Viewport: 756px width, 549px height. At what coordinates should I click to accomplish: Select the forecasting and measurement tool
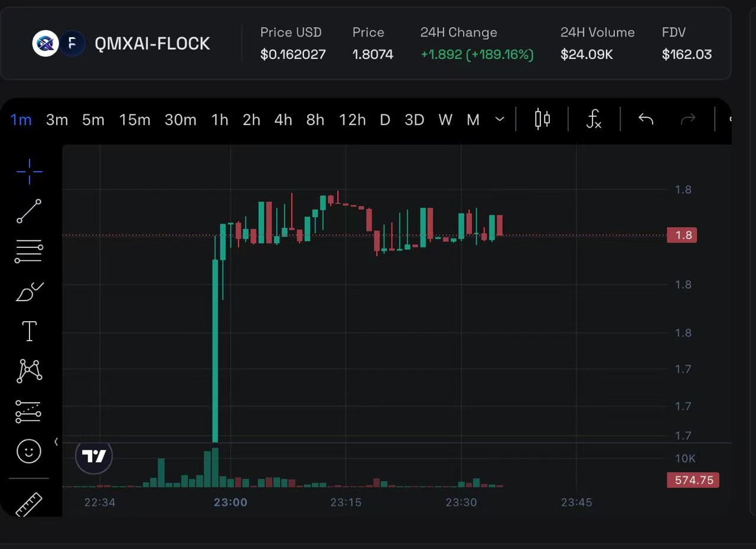click(29, 411)
